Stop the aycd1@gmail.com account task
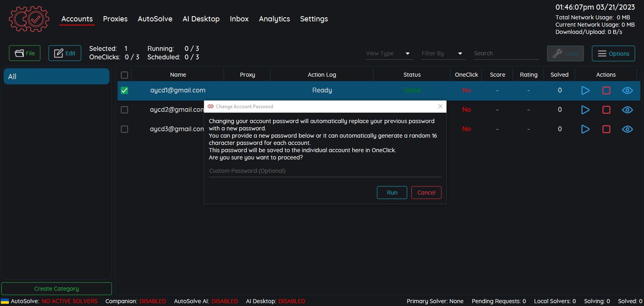 pyautogui.click(x=606, y=90)
